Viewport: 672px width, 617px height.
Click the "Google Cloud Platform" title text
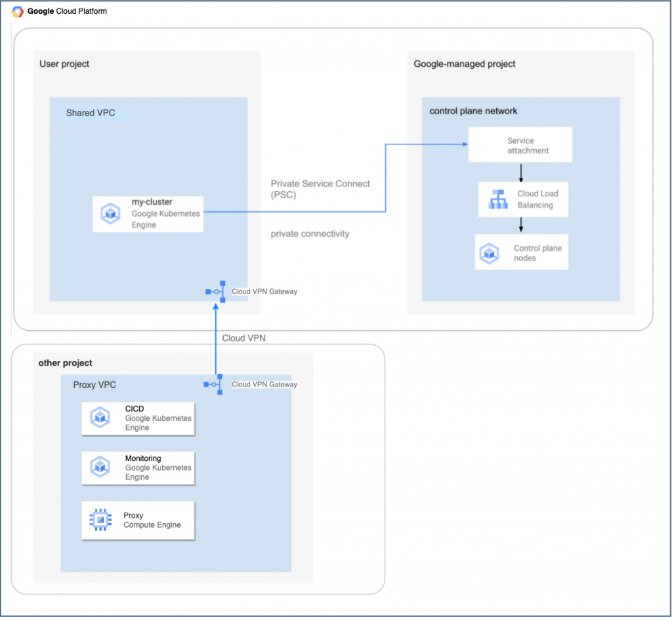click(68, 11)
